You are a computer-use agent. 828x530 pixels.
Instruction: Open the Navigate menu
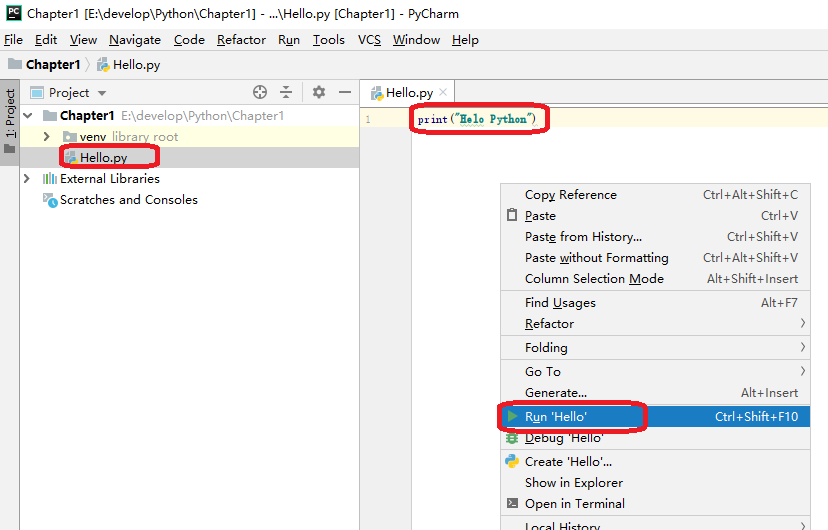click(135, 40)
